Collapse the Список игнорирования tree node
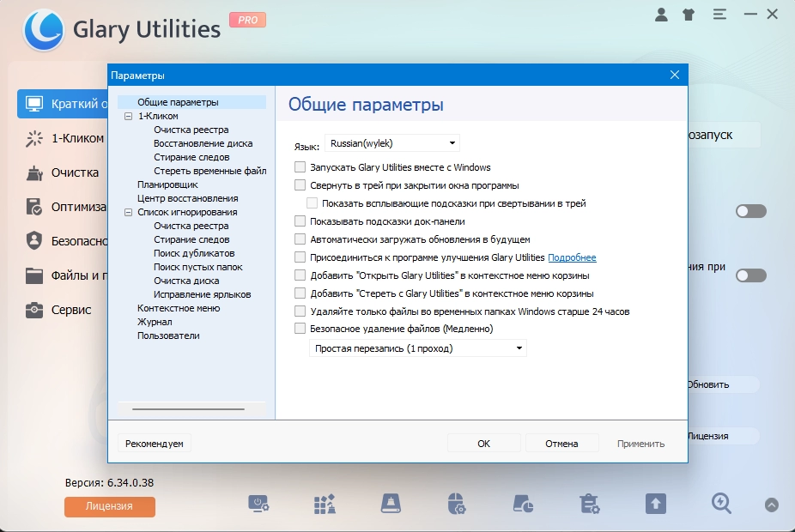Screen dimensions: 795x532 click(128, 212)
